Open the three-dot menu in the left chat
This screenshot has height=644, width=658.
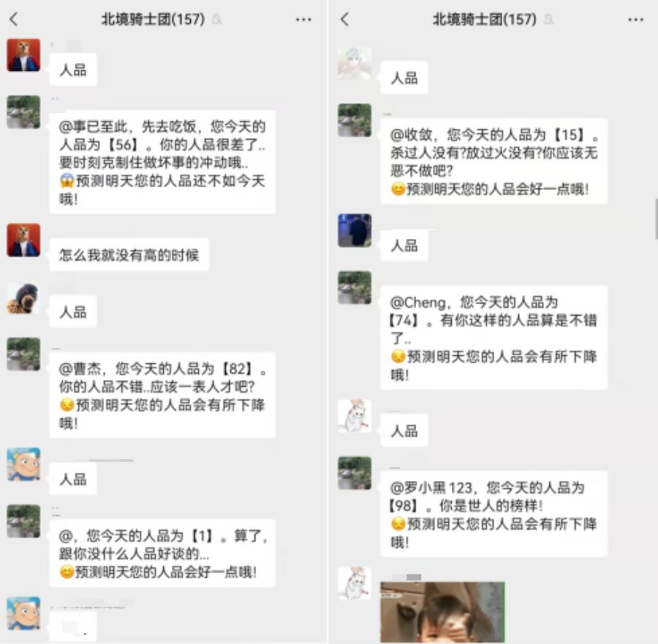(303, 19)
